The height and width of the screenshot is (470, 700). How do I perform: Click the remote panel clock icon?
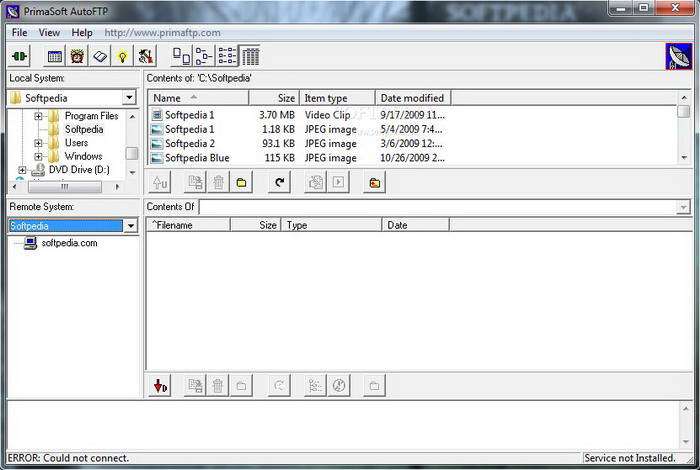(338, 385)
